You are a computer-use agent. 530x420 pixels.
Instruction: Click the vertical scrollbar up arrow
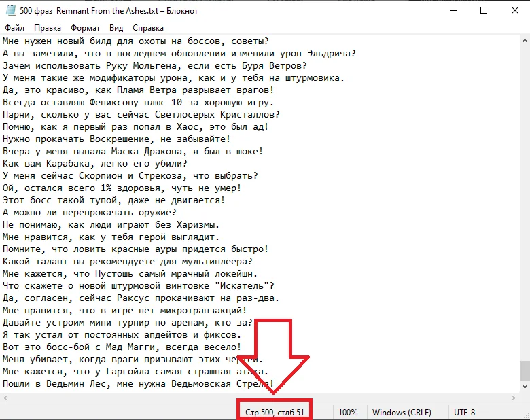tap(525, 41)
